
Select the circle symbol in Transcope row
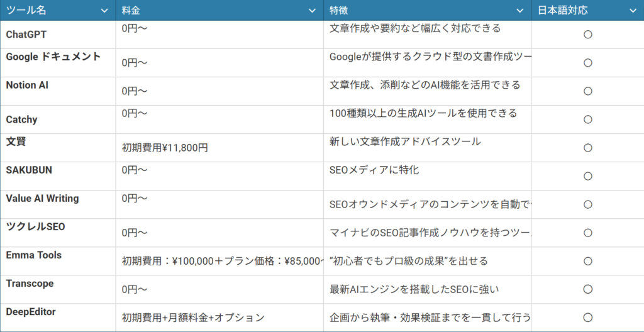pos(588,289)
